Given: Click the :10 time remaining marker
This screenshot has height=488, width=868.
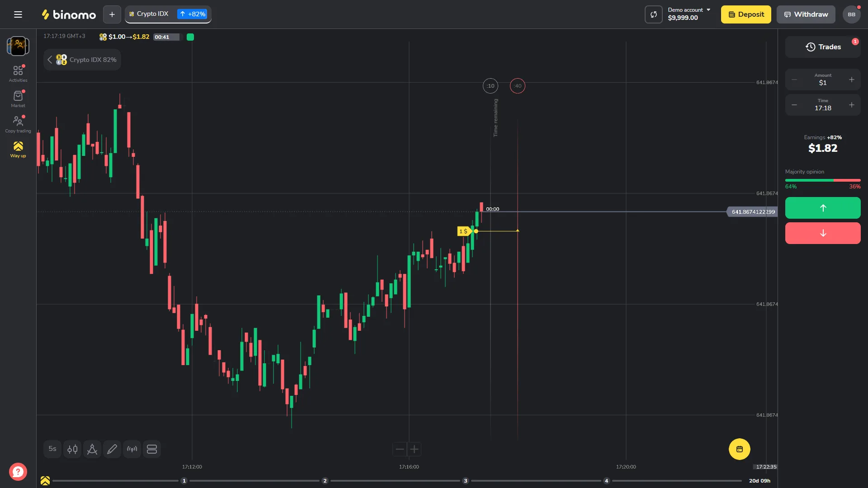Looking at the screenshot, I should tap(491, 86).
